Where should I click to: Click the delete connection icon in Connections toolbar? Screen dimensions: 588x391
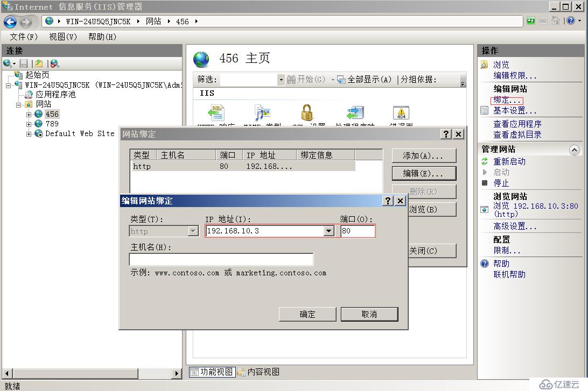pos(55,63)
